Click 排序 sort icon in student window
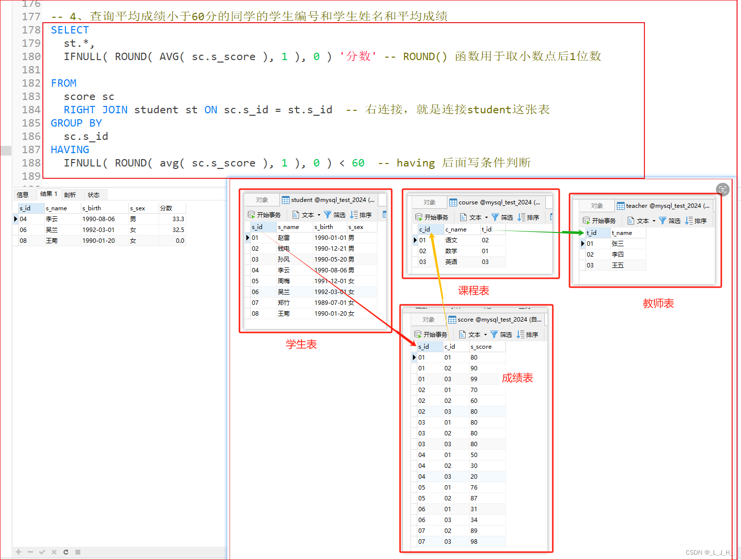 click(x=354, y=215)
